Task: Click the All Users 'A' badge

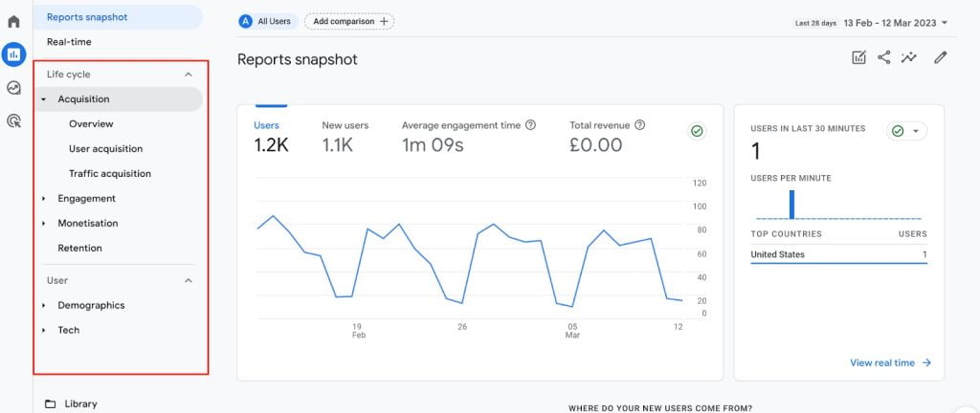Action: (246, 21)
